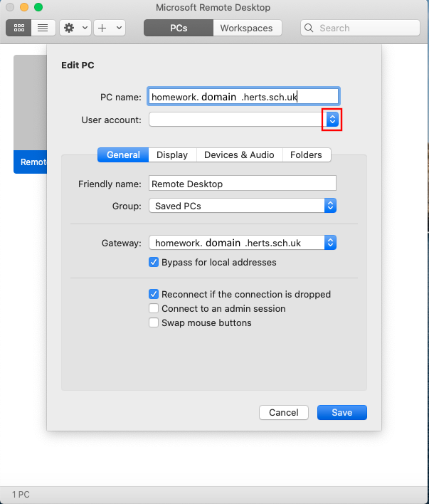Expand the add menu chevron
The image size is (429, 504).
pyautogui.click(x=119, y=28)
